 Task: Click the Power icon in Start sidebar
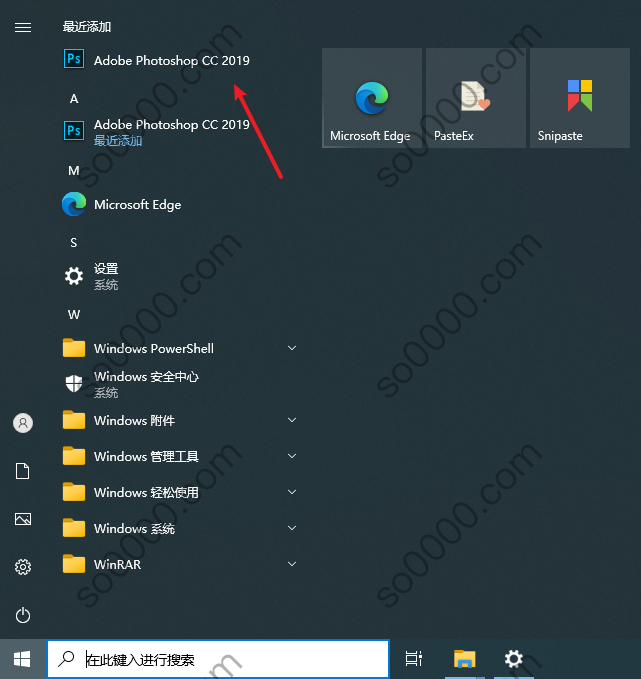pyautogui.click(x=23, y=615)
